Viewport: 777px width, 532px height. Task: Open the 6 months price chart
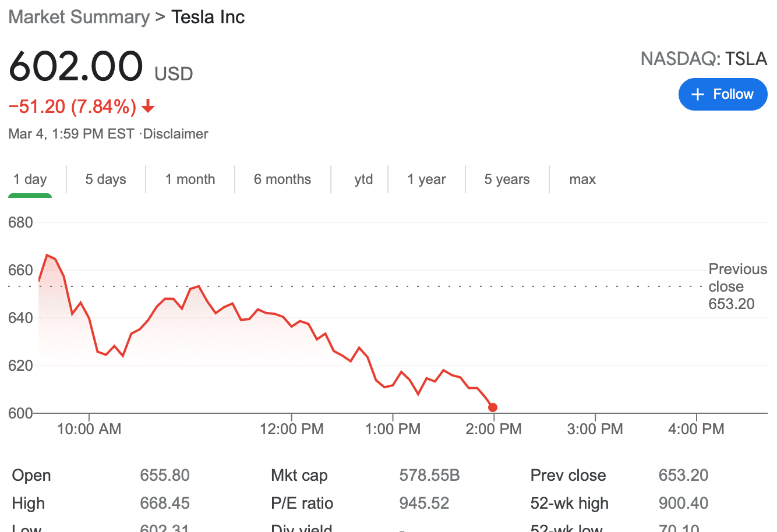(282, 179)
